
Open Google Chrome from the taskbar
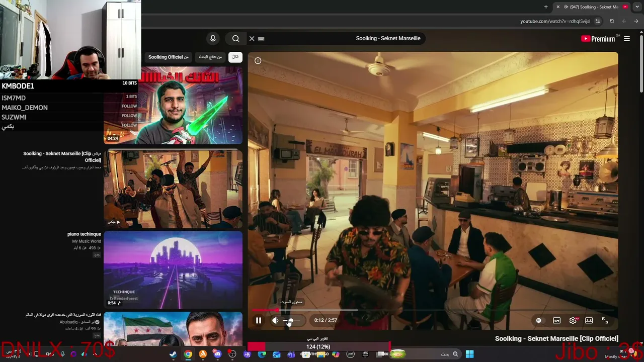188,354
